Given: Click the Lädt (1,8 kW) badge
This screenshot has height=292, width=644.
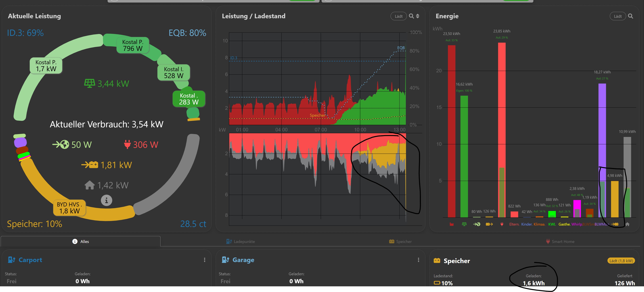Looking at the screenshot, I should pyautogui.click(x=621, y=261).
